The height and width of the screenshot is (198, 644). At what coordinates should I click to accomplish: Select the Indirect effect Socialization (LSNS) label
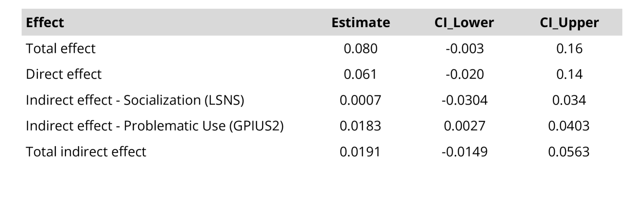point(135,100)
